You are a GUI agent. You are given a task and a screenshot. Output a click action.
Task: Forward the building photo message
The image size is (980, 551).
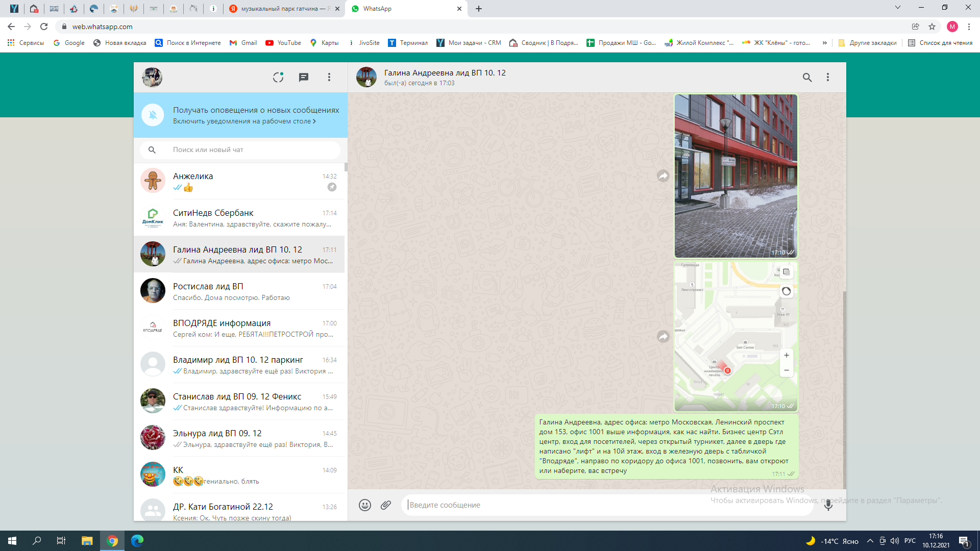[x=663, y=176]
